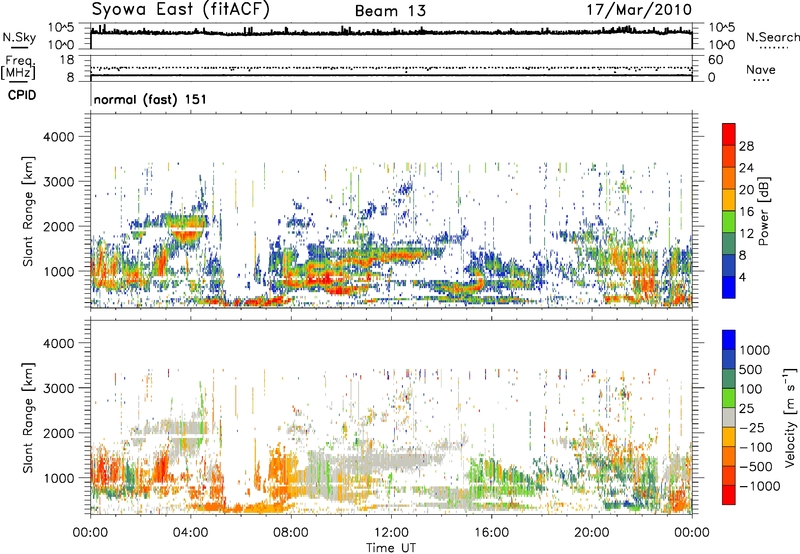
Task: Click the '20' Power colorbar tick label
Action: coord(746,190)
